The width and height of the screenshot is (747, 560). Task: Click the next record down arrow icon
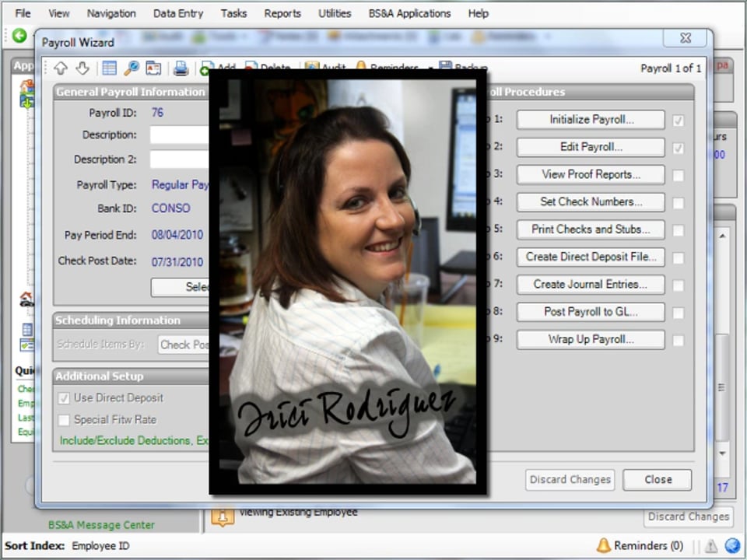82,68
